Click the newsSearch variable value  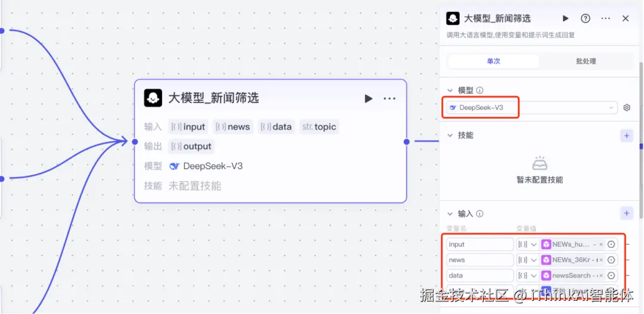[572, 275]
